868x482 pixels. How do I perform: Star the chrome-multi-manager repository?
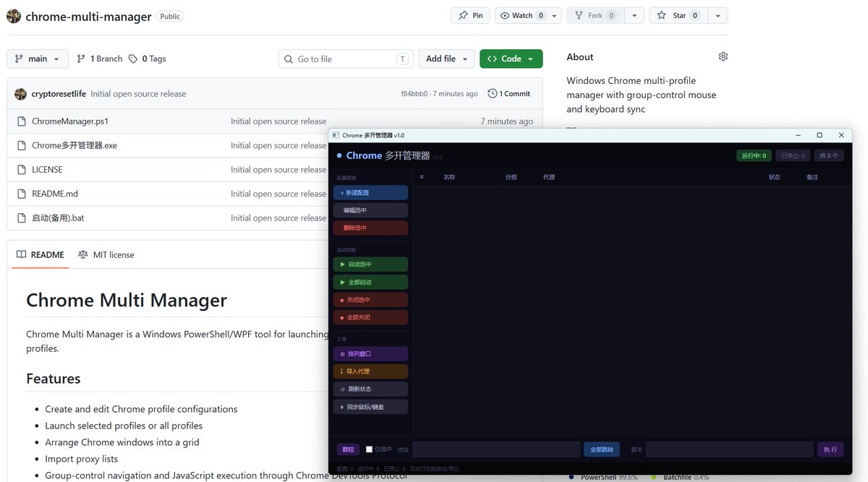coord(678,15)
